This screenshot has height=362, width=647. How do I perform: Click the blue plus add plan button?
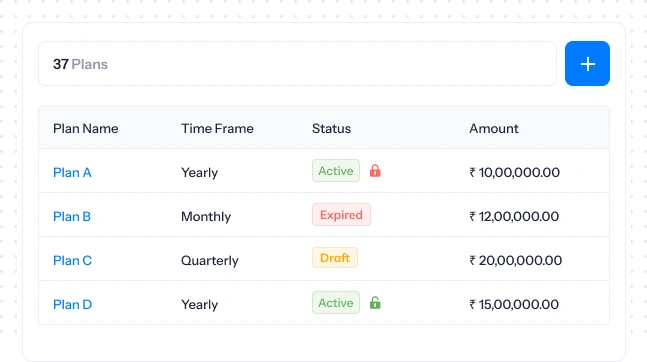[x=587, y=64]
